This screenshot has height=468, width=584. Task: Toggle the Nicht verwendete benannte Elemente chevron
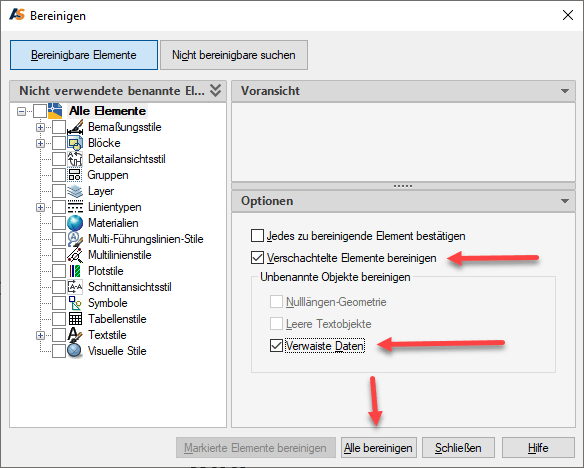(215, 90)
